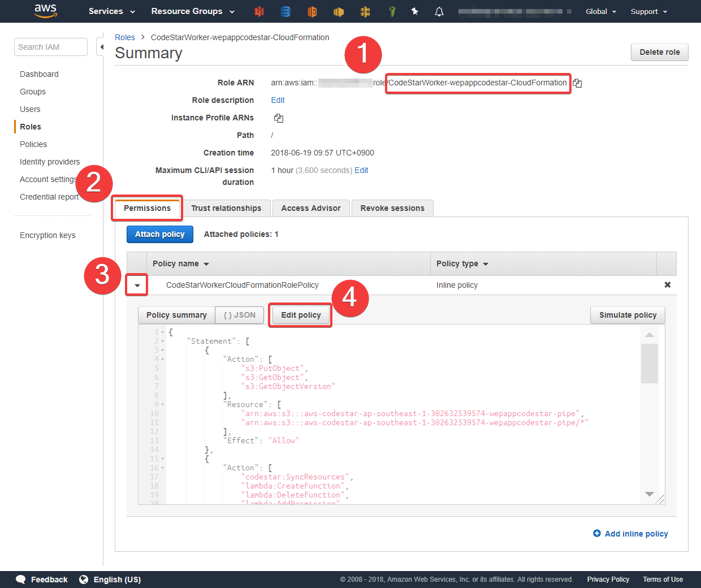Image resolution: width=701 pixels, height=588 pixels.
Task: Fold the "Resource" line 9 code arrow
Action: (x=162, y=405)
